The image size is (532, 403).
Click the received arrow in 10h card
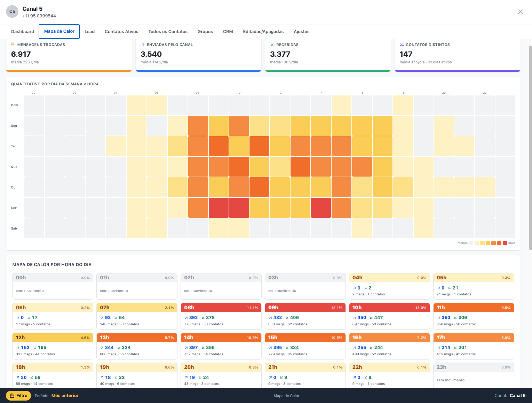[x=372, y=318]
